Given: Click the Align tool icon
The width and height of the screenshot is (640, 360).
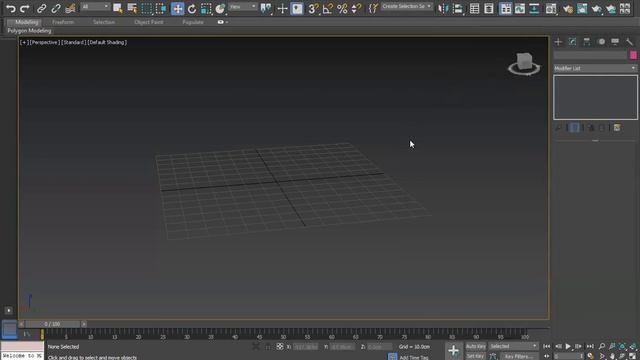Looking at the screenshot, I should [x=458, y=8].
